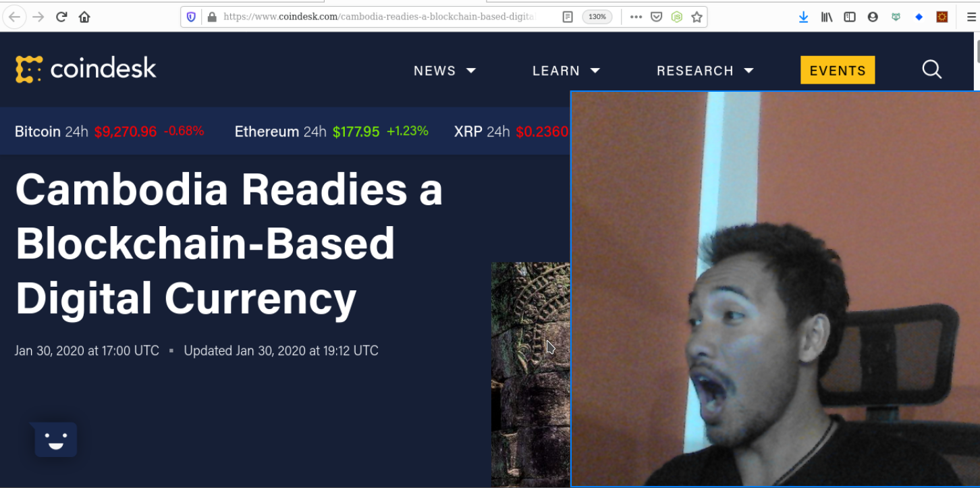The height and width of the screenshot is (488, 980).
Task: Click the yellow EVENTS button
Action: 838,70
